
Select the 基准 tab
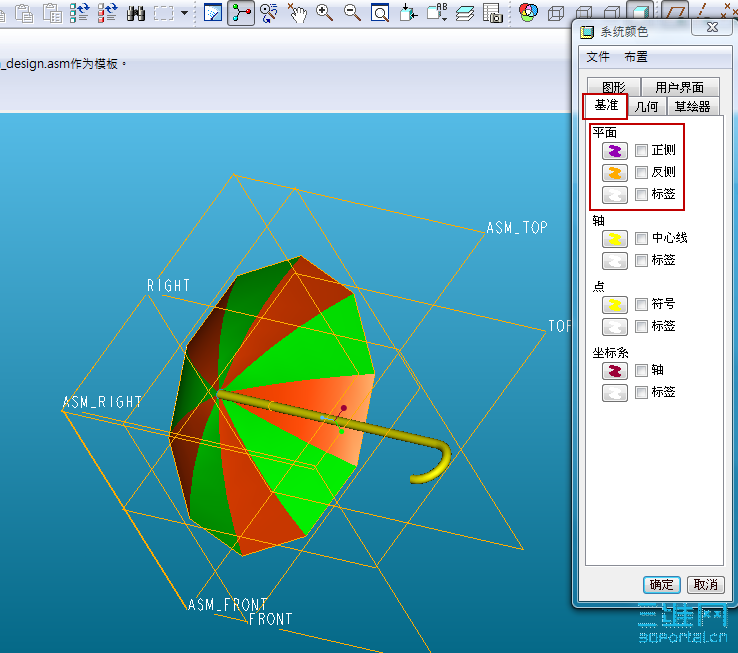click(605, 105)
